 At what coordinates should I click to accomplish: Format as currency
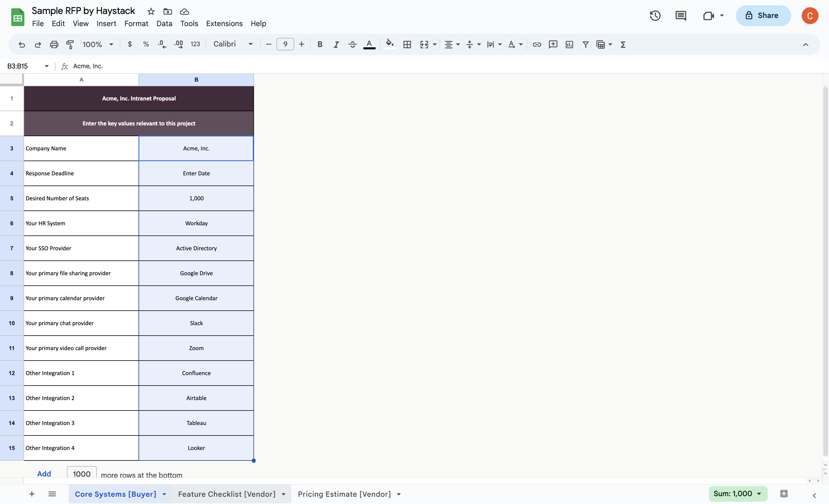130,44
